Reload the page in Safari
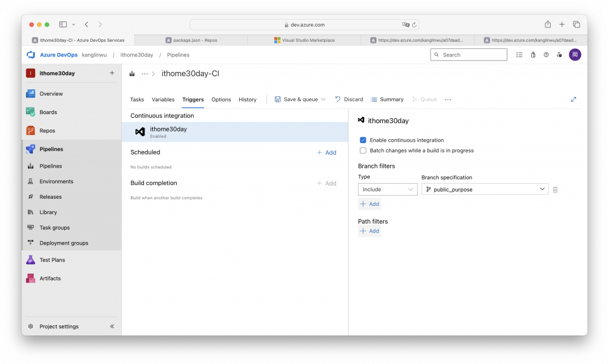Screen dimensions: 609x364 point(414,24)
